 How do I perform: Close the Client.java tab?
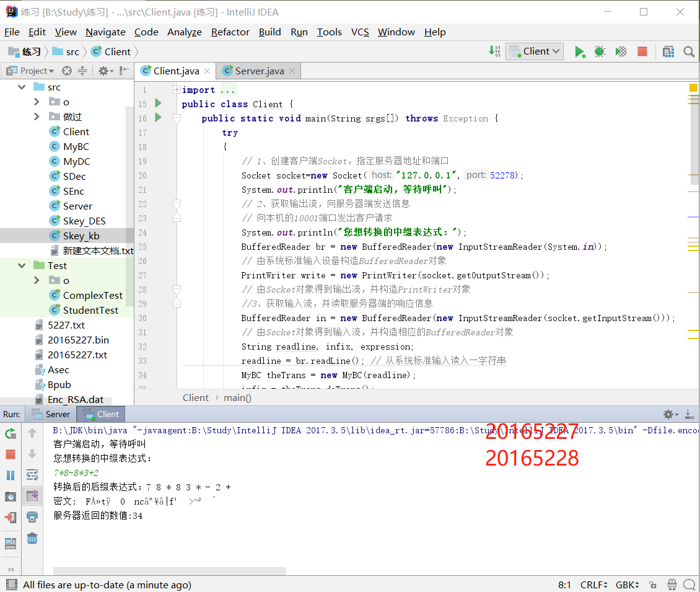coord(207,71)
